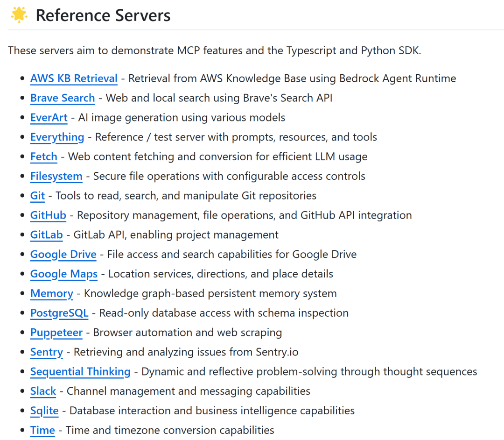
Task: Click 'Knowledge graph-based persistent memory system' text
Action: point(210,293)
